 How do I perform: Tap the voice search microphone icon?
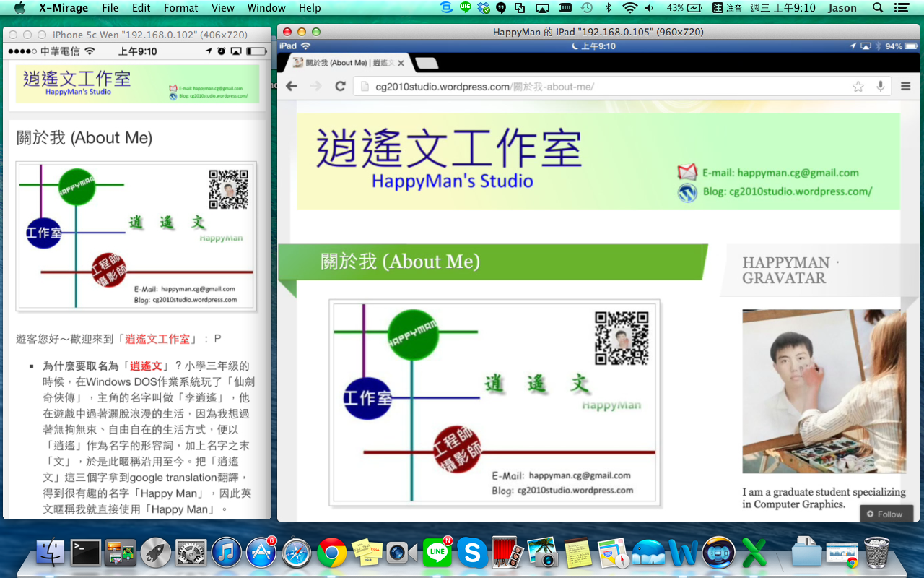(881, 87)
